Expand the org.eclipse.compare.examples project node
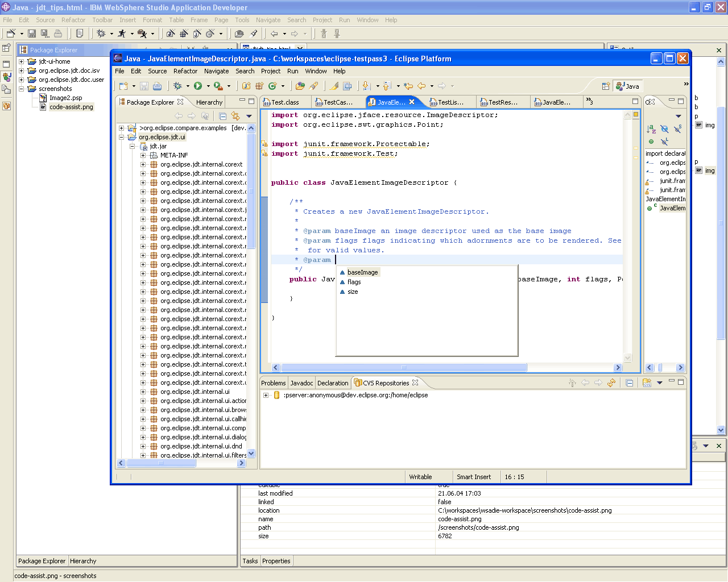Image resolution: width=728 pixels, height=582 pixels. [121, 128]
